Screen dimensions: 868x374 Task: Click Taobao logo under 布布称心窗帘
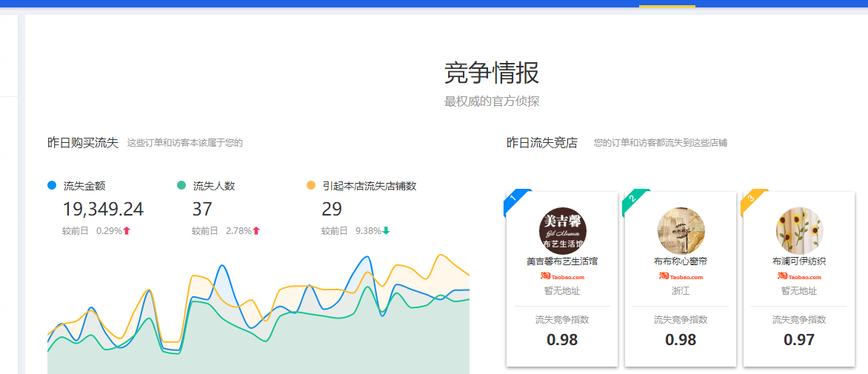point(681,276)
